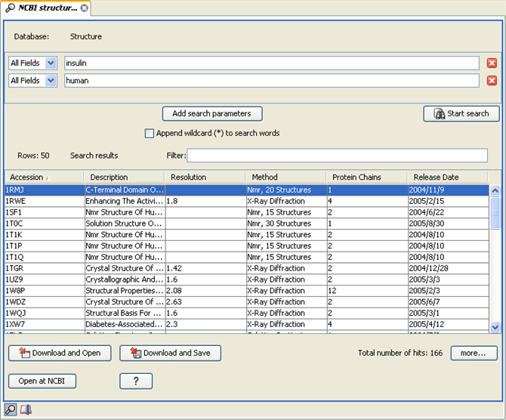
Task: Click the 2004/12/28 release date cell
Action: coord(449,268)
